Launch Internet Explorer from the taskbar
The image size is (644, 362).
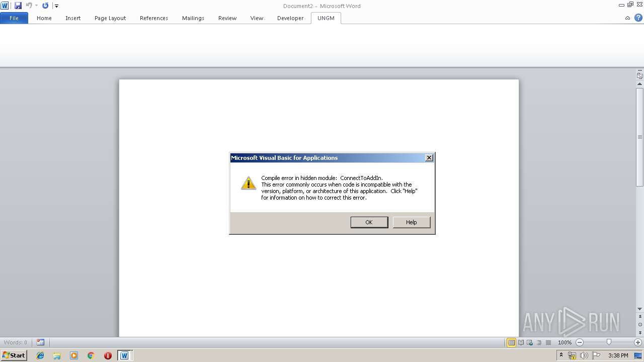(40, 355)
